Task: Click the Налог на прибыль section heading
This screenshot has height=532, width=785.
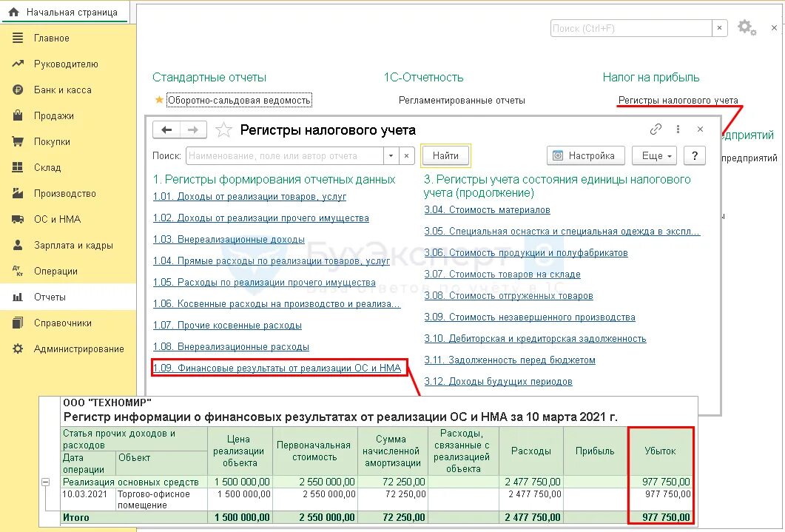Action: point(651,77)
